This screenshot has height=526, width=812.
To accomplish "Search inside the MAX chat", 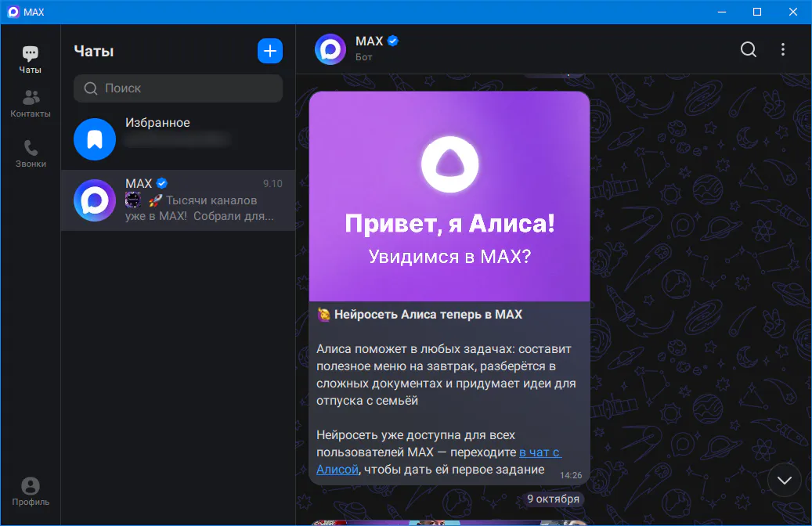I will (749, 49).
